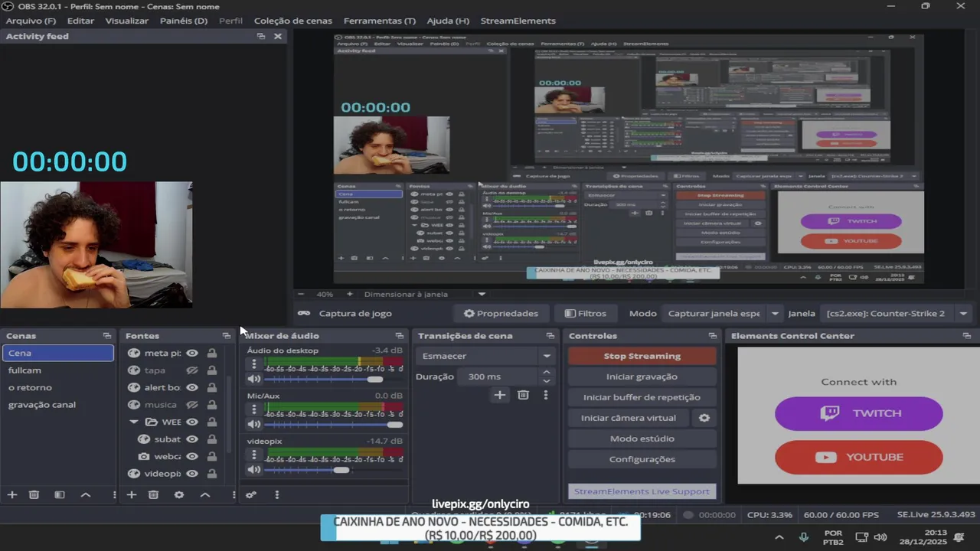This screenshot has height=551, width=980.
Task: Unlock the meta pix source
Action: coord(211,353)
